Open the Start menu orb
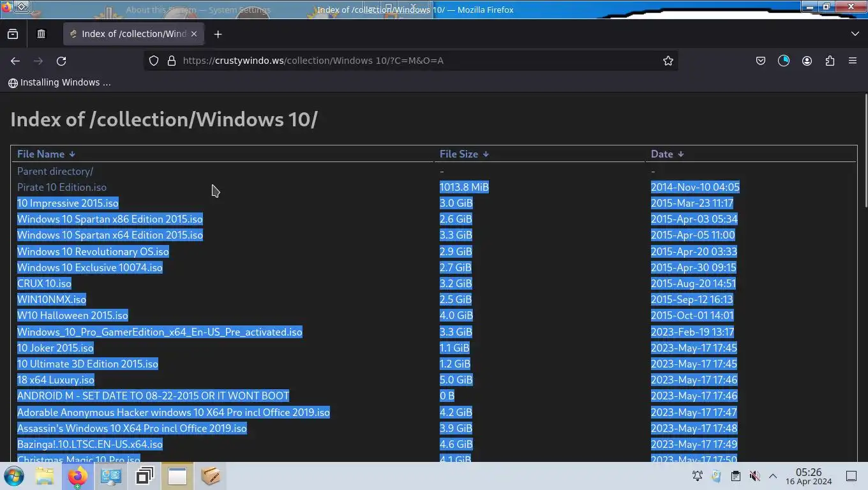The height and width of the screenshot is (490, 868). pyautogui.click(x=13, y=476)
